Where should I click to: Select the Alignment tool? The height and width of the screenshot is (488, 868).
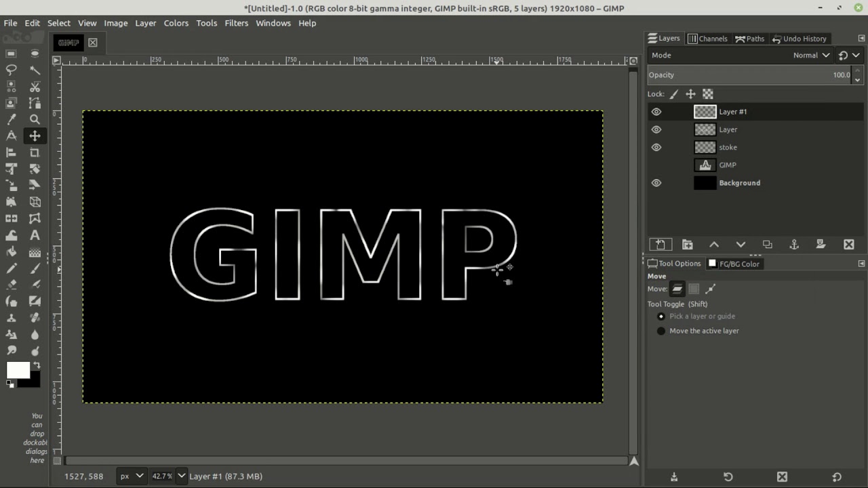12,152
